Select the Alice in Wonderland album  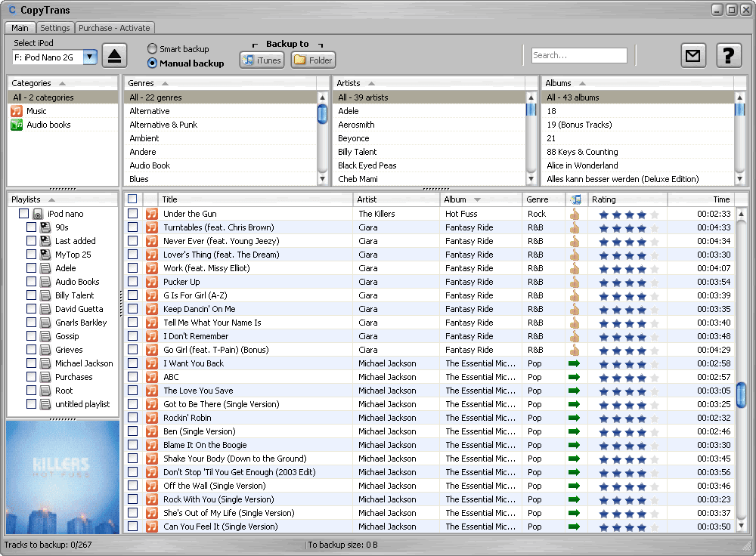(x=637, y=165)
